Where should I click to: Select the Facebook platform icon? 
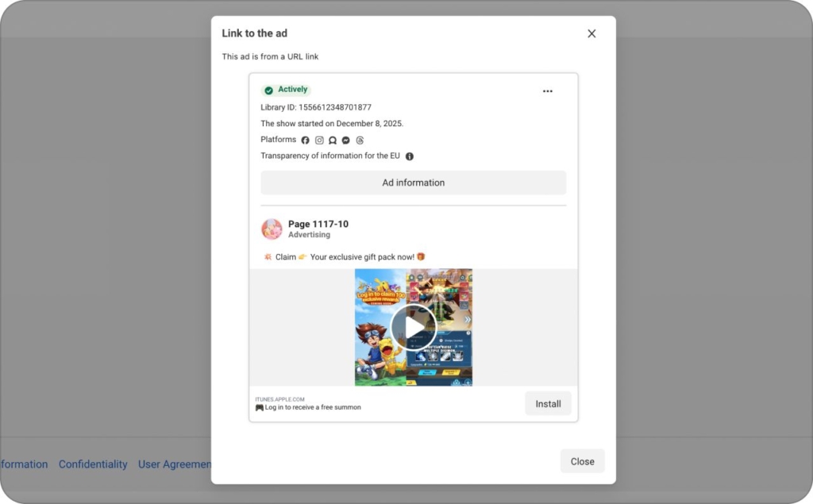click(305, 140)
